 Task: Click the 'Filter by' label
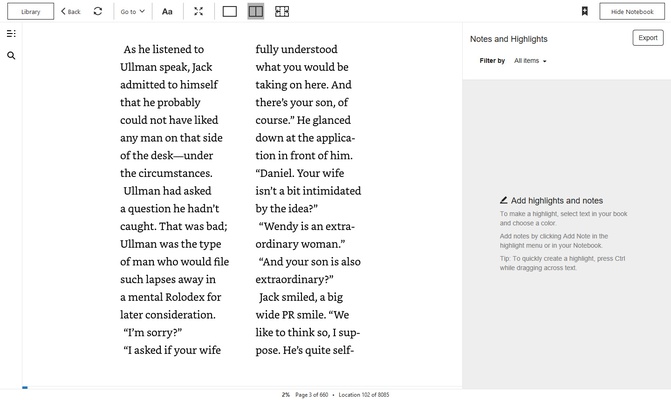click(x=492, y=61)
